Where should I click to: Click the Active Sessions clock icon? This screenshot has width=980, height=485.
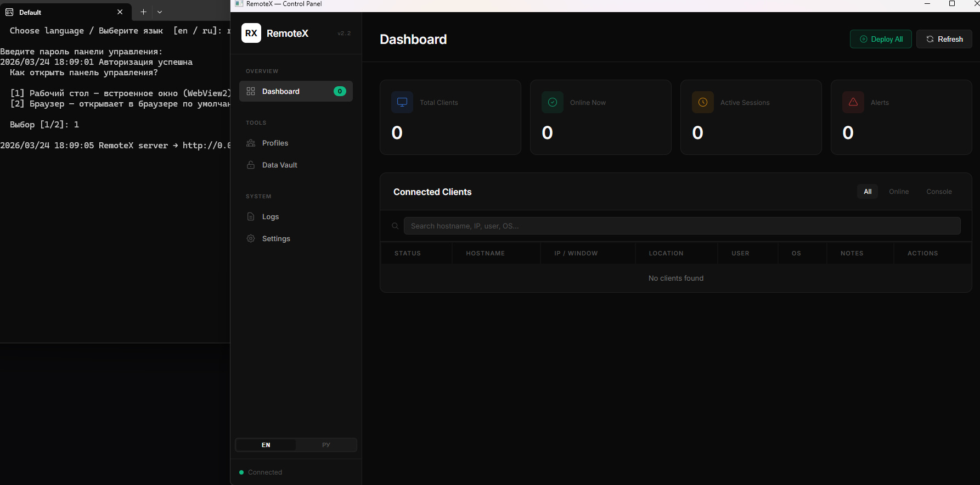click(x=703, y=102)
